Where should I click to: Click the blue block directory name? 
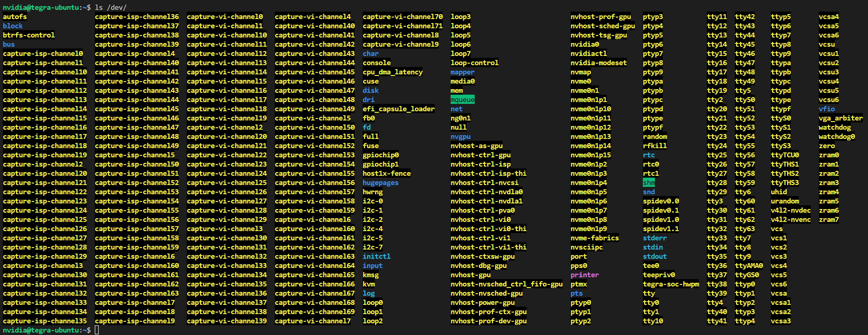[13, 26]
